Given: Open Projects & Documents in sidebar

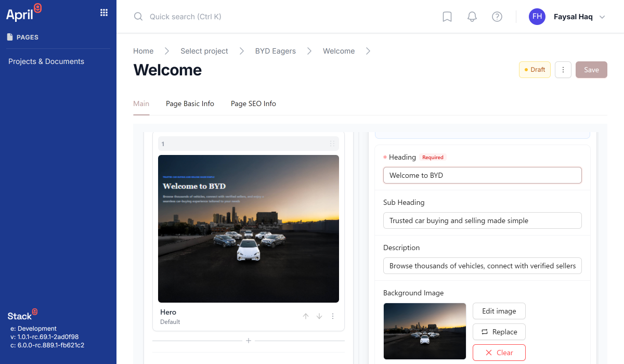Looking at the screenshot, I should tap(46, 61).
